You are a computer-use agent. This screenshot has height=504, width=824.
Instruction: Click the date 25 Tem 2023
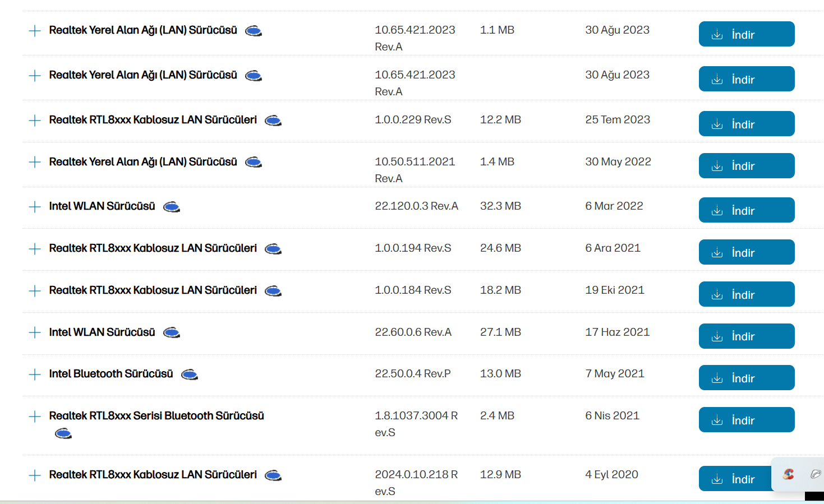(x=618, y=120)
